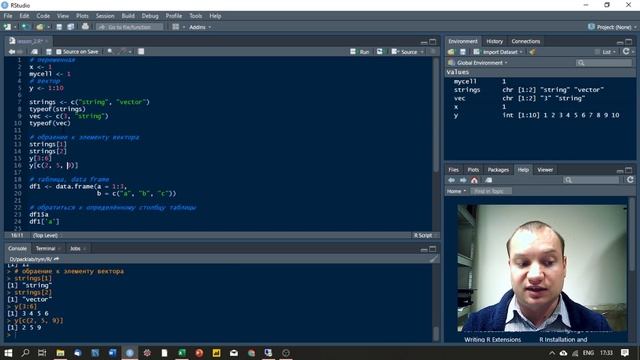640x360 pixels.
Task: Click the Find/Replace magnifier in editor toolbar
Action: coord(110,51)
